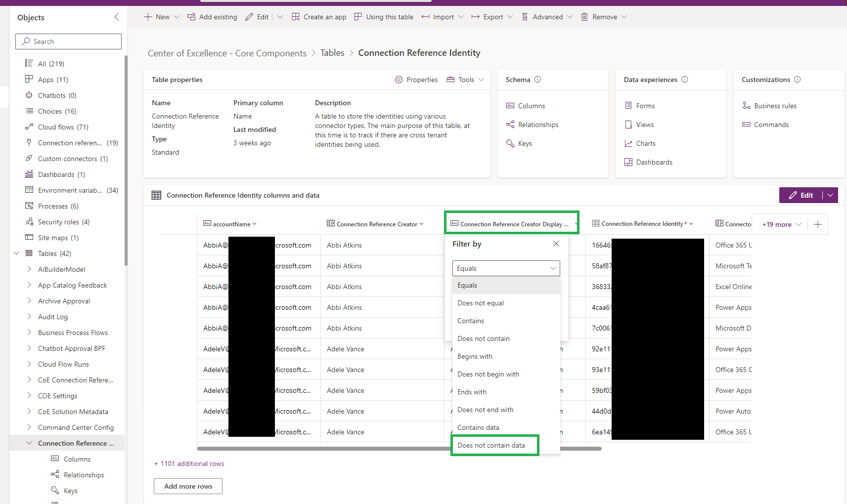Screen dimensions: 847x504
Task: Open the "+19 more" columns dropdown
Action: click(x=779, y=224)
